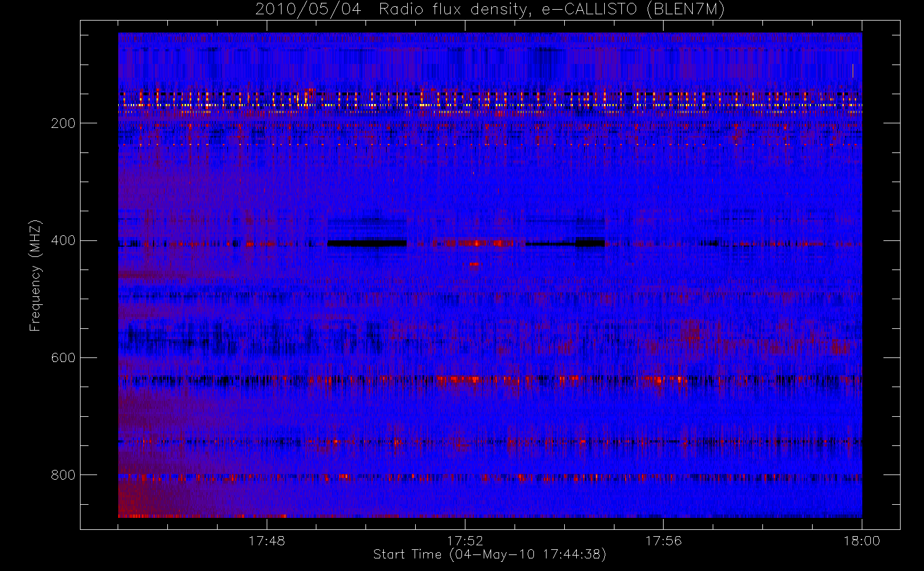Click the plot title mentioning e-CALLISTO (BLEN7M)

point(489,10)
